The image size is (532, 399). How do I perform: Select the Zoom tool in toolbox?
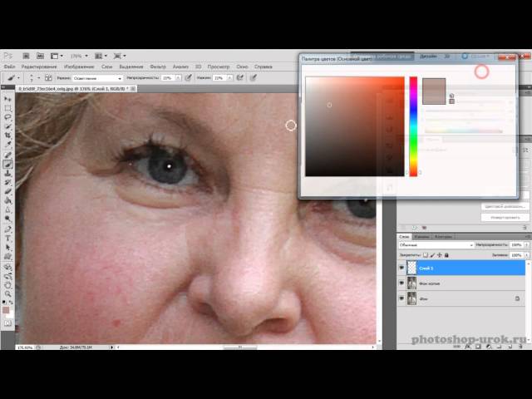point(7,294)
